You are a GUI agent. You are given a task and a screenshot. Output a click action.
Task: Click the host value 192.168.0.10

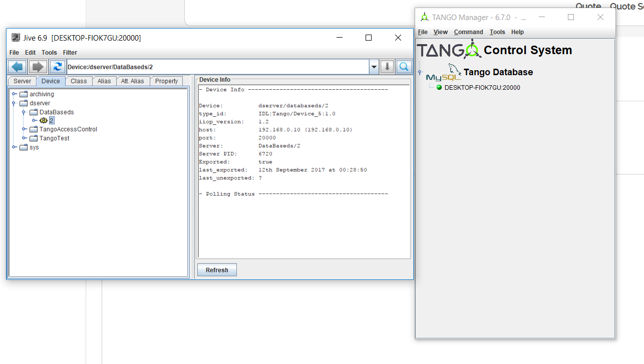pos(305,130)
